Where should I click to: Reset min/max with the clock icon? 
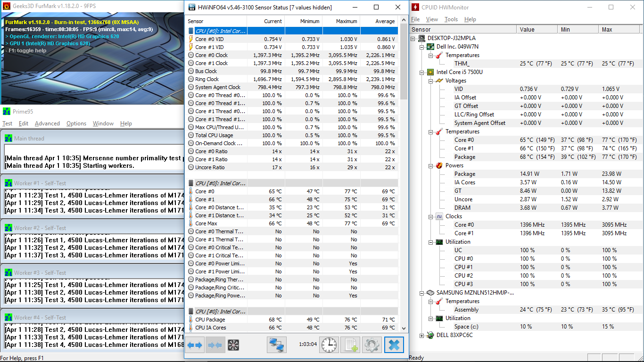(329, 345)
